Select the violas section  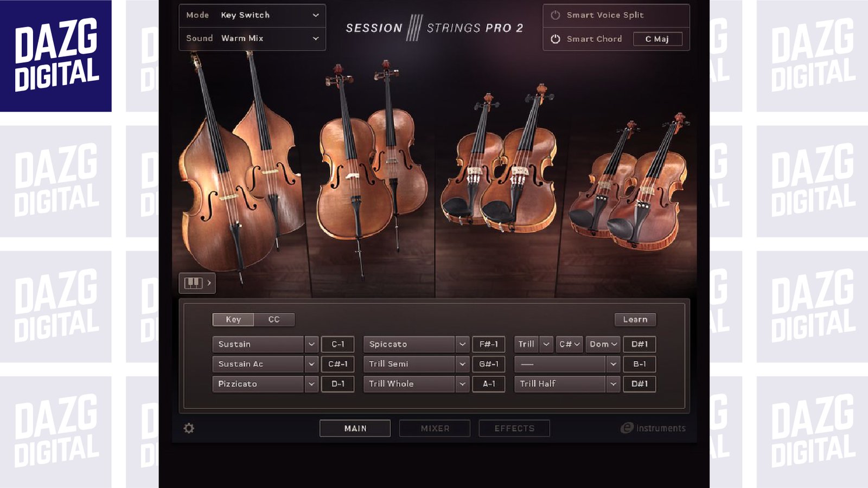499,160
